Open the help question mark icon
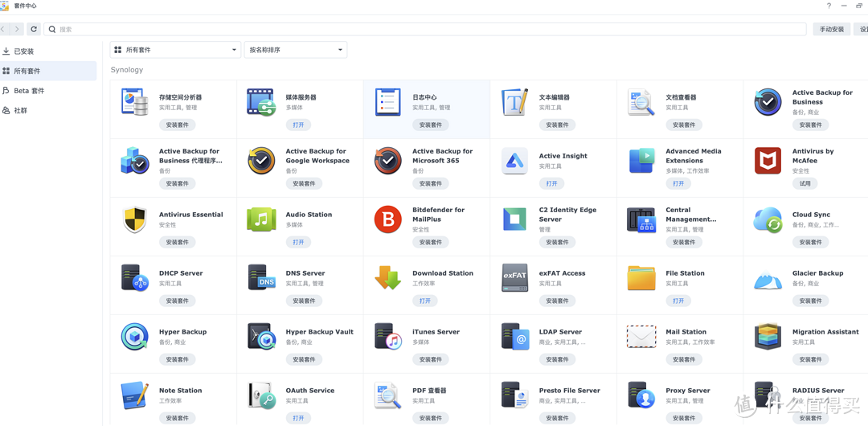The height and width of the screenshot is (426, 868). pos(829,6)
